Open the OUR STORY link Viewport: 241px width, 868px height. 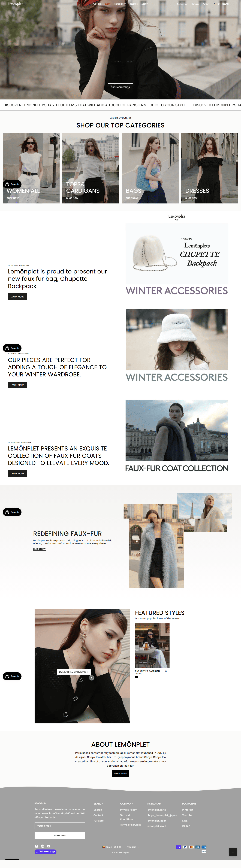39,549
